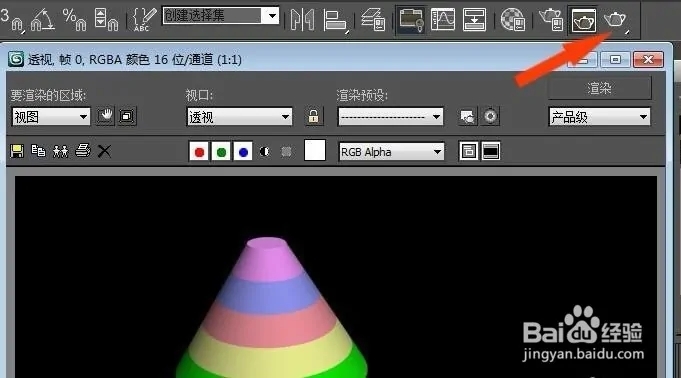Viewport: 681px width, 378px height.
Task: Open the Layer Manager icon
Action: tap(374, 20)
